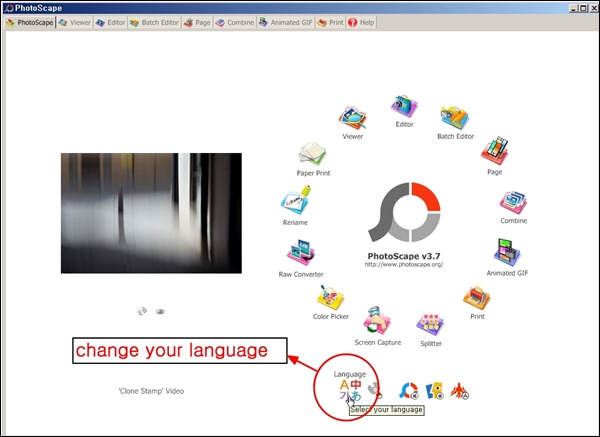Open the Color Picker tool icon

(x=330, y=298)
